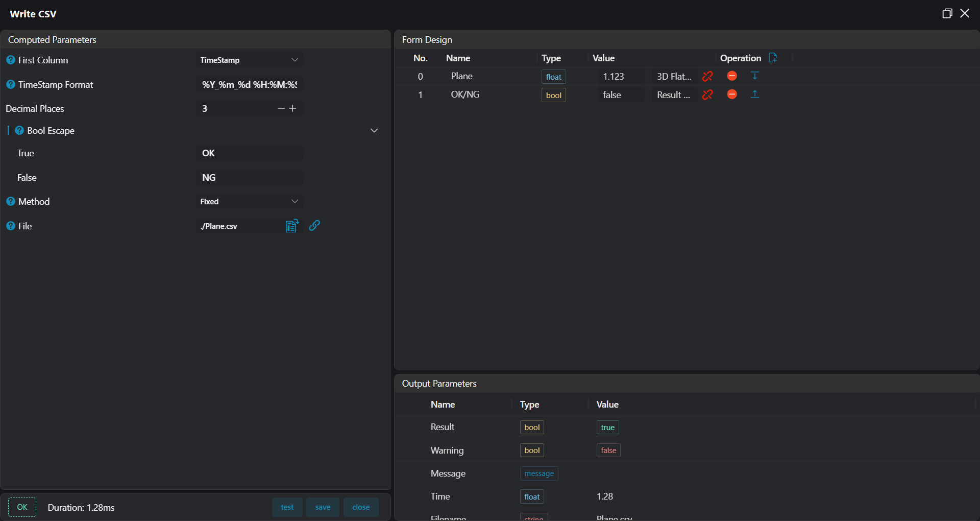Restore the Write CSV window size
Viewport: 980px width, 521px height.
pyautogui.click(x=947, y=14)
